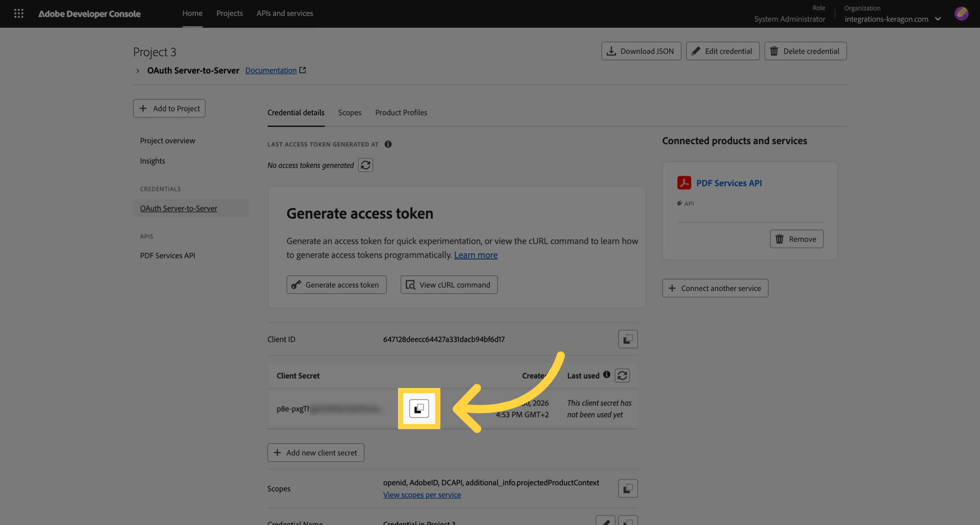Go to the Home nav tab

pyautogui.click(x=192, y=13)
